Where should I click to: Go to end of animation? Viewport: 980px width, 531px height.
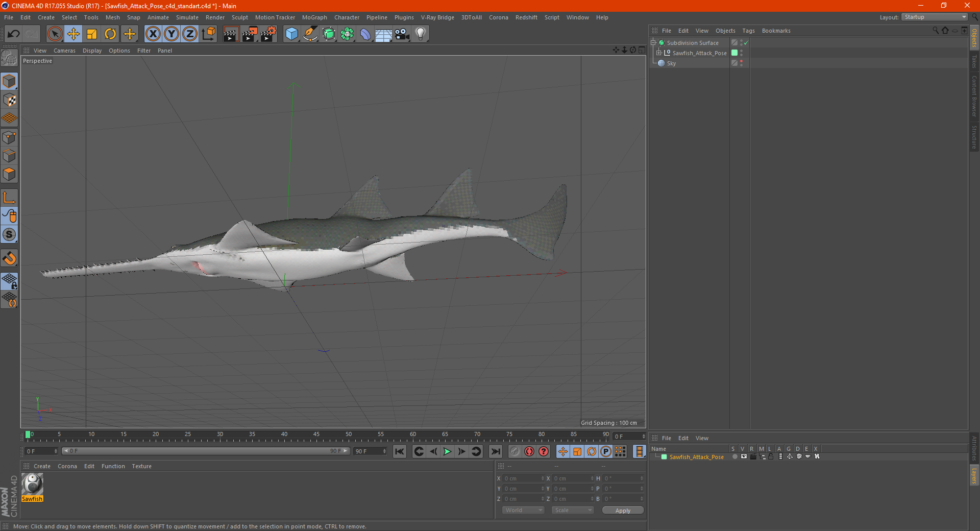point(495,451)
